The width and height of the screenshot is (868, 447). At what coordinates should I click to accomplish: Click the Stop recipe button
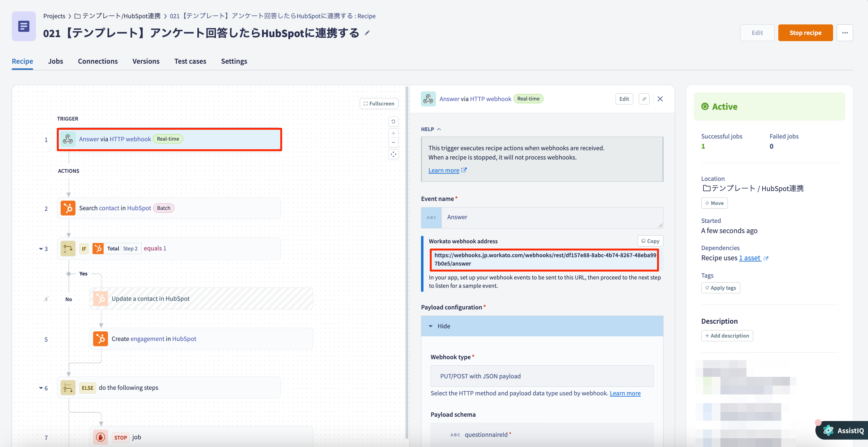(x=805, y=33)
